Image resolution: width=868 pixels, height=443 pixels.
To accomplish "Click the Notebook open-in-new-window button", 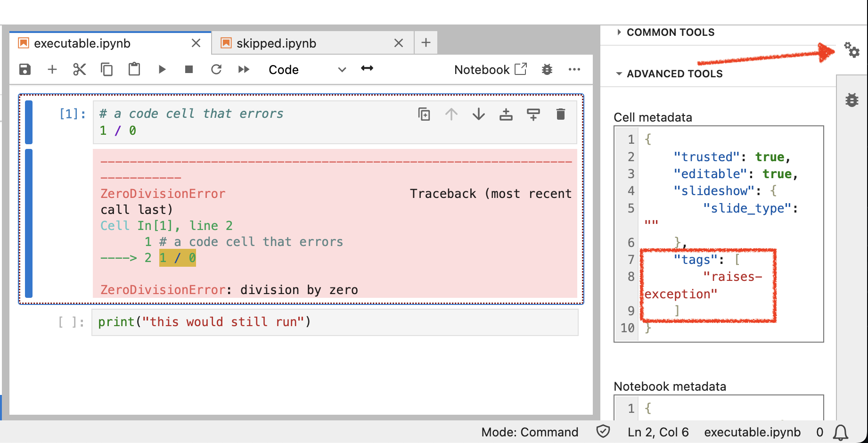I will pyautogui.click(x=490, y=70).
